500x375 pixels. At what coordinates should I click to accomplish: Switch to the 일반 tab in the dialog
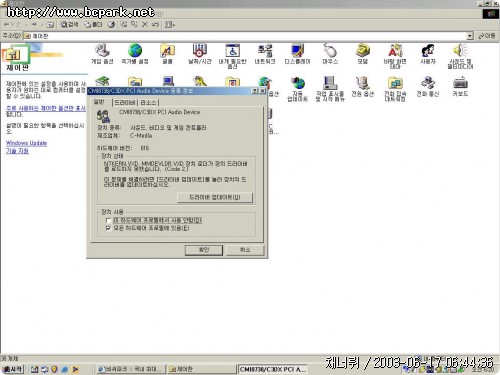click(x=99, y=102)
